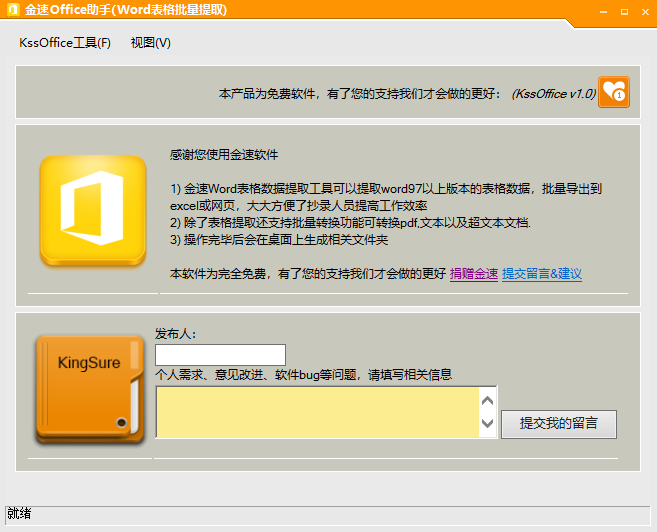Click the (KssOffice v1.0) version text
Screen dimensions: 657x532
554,94
